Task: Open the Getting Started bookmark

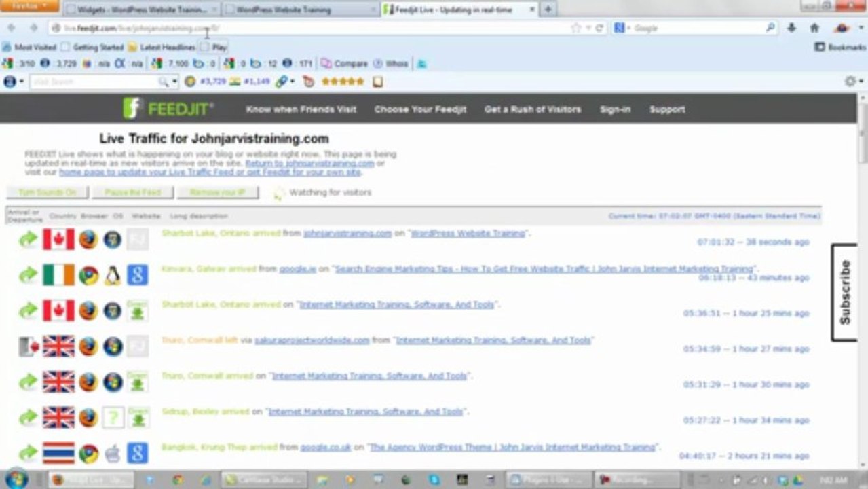Action: pos(92,48)
